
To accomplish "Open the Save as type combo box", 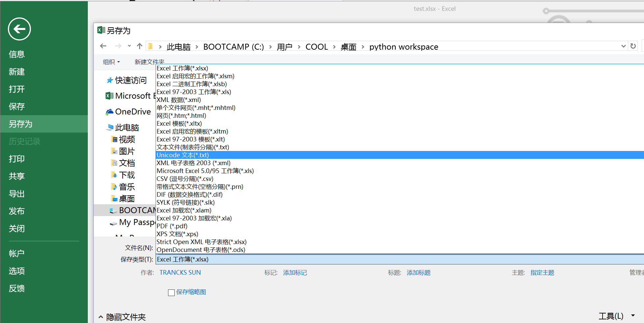I will coord(400,259).
